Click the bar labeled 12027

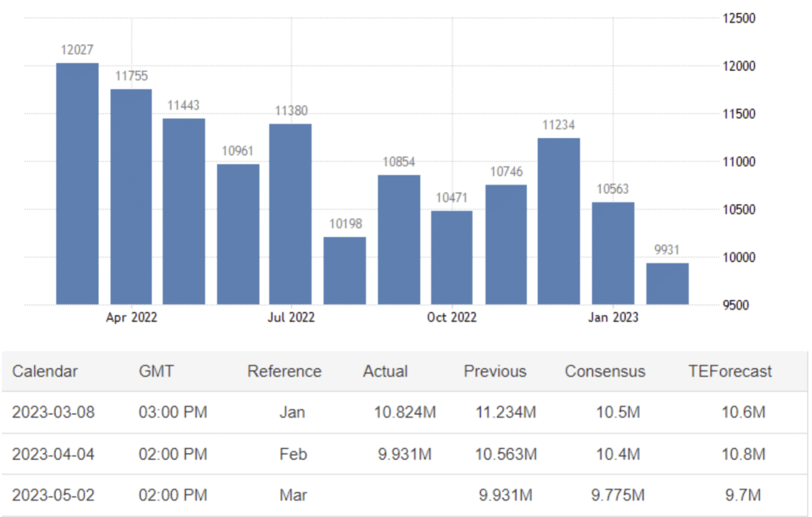coord(77,183)
